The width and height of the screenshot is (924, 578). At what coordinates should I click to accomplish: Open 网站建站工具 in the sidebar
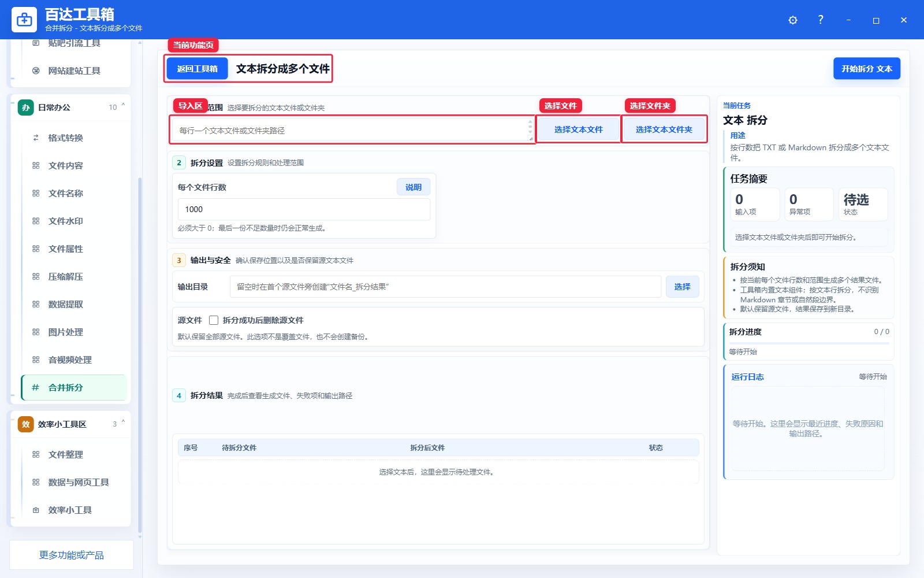(74, 71)
